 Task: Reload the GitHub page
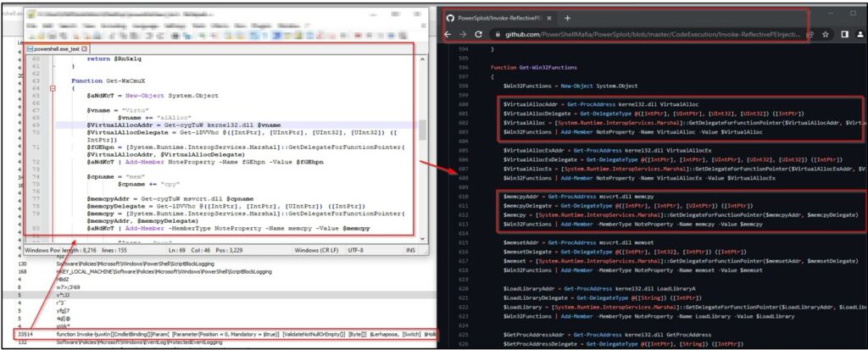point(479,35)
